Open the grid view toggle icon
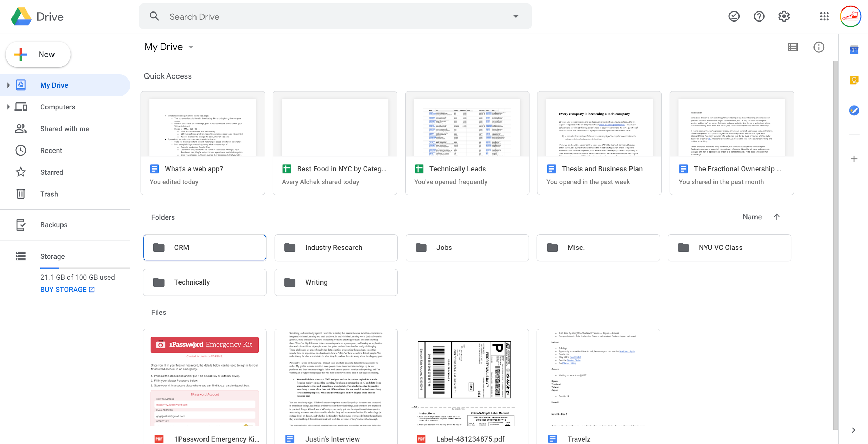The image size is (868, 444). click(793, 47)
